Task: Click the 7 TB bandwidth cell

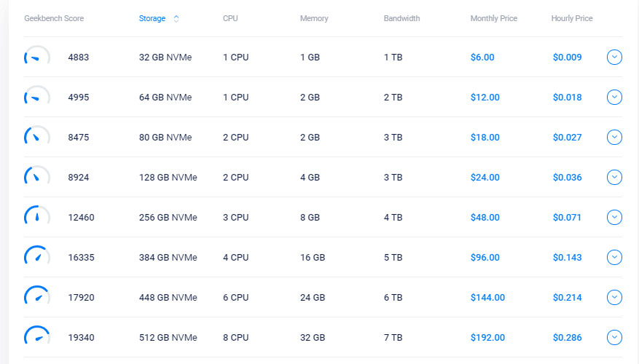Action: pyautogui.click(x=393, y=338)
